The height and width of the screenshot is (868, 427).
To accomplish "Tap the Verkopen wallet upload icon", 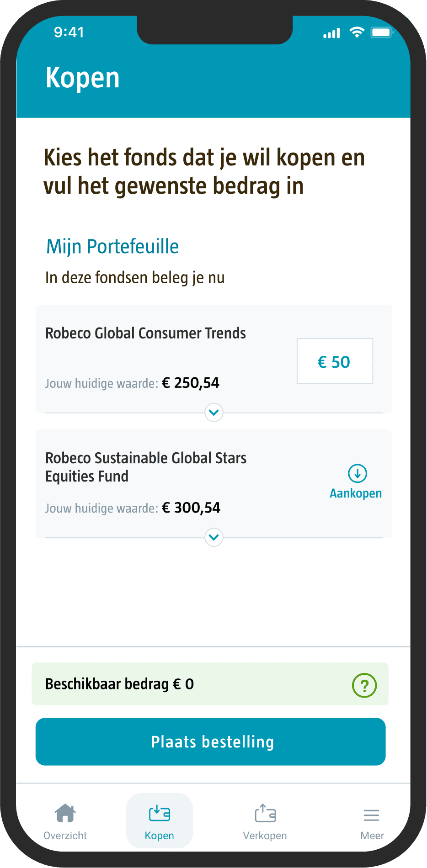I will coord(265,813).
